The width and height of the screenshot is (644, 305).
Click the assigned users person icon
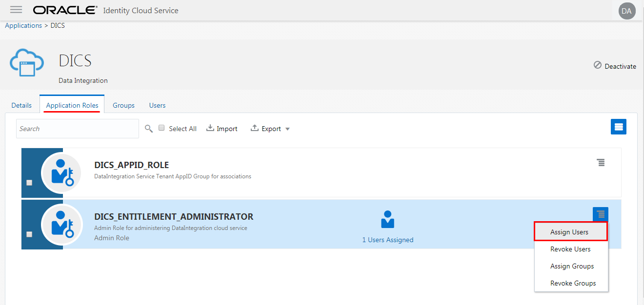click(388, 220)
